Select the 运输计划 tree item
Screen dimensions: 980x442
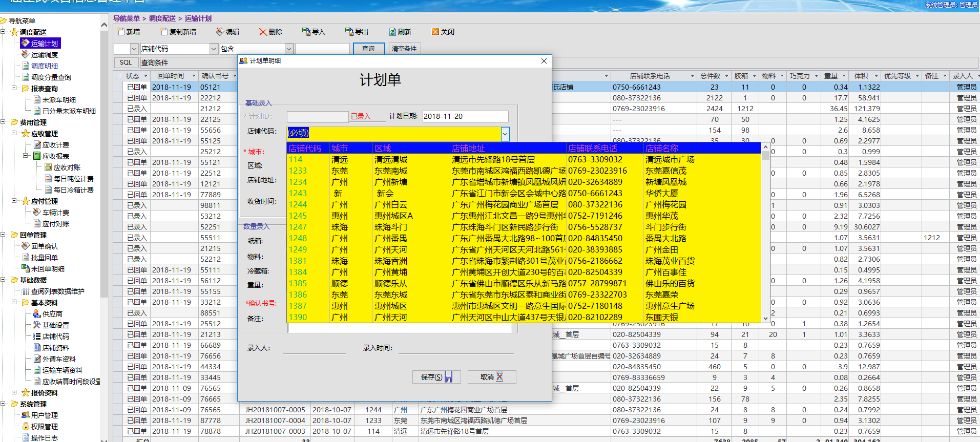click(x=45, y=44)
